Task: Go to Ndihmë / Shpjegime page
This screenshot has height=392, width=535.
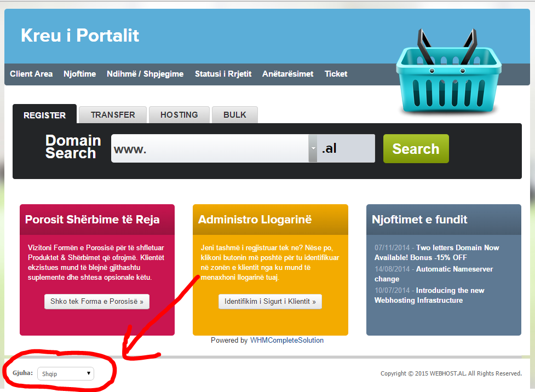Action: (x=145, y=74)
